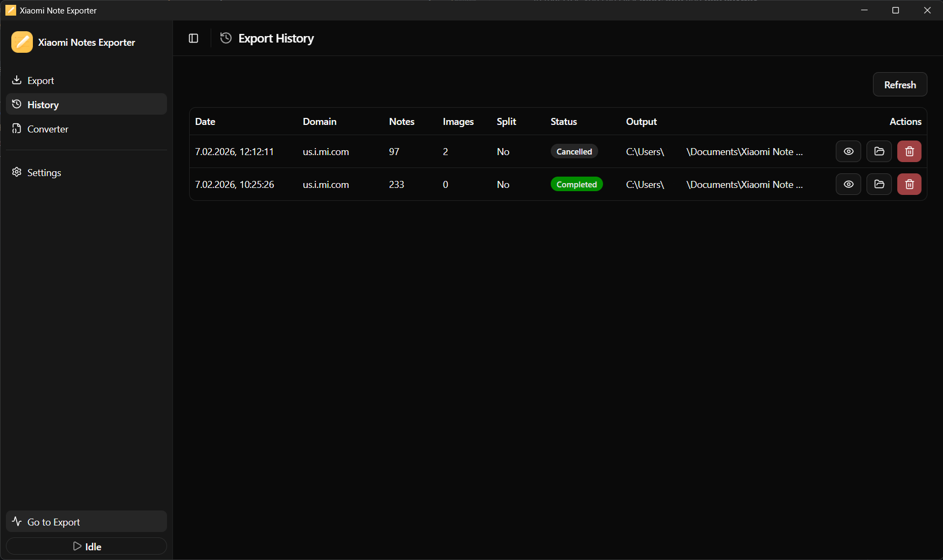This screenshot has height=560, width=943.
Task: Click the Xiaomi Notes Exporter pencil logo
Action: coord(22,42)
